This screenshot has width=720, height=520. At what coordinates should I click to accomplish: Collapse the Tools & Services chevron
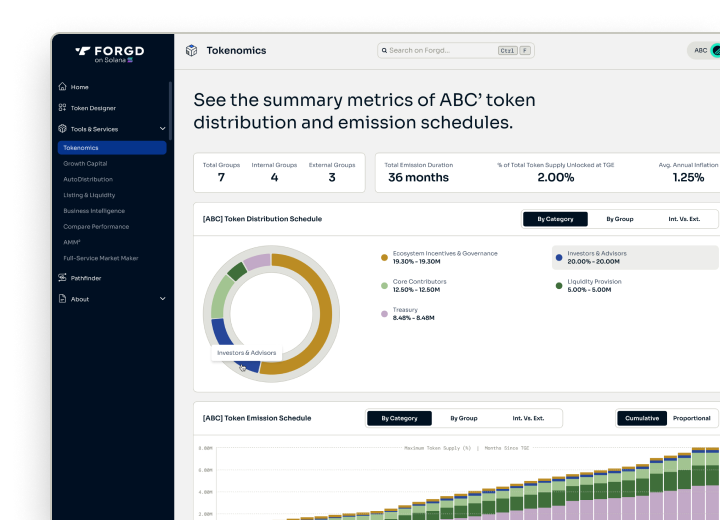point(163,129)
